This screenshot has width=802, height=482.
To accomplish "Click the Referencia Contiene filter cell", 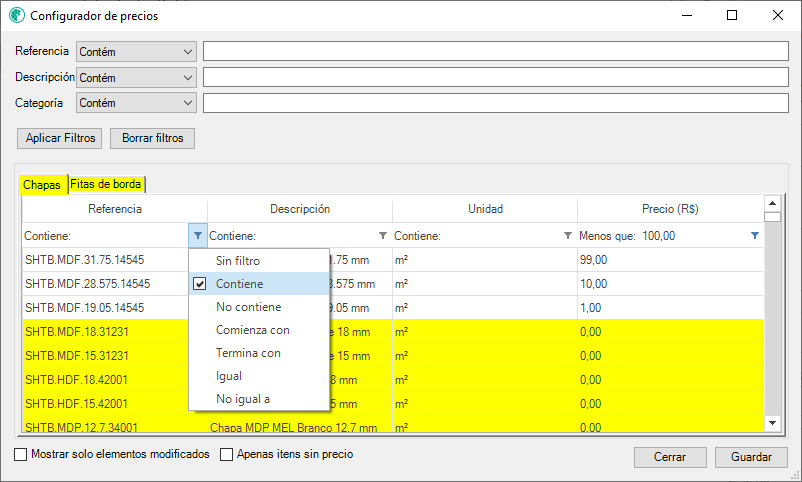I will pos(106,236).
